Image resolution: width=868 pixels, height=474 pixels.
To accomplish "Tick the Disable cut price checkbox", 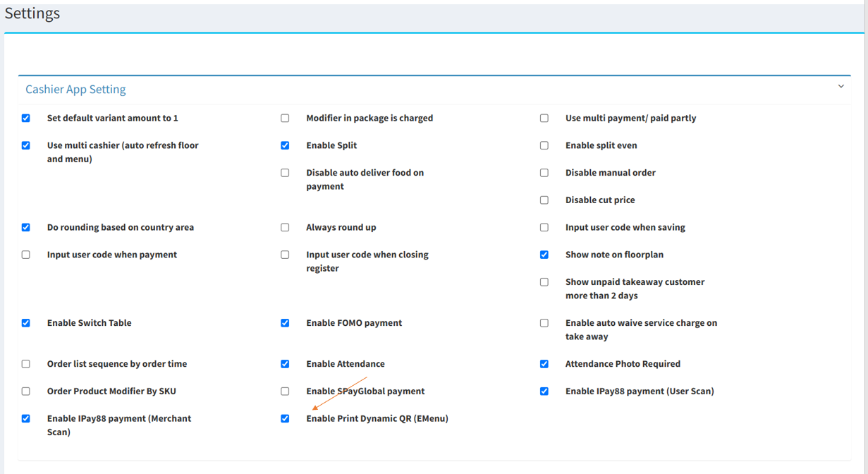I will click(544, 200).
